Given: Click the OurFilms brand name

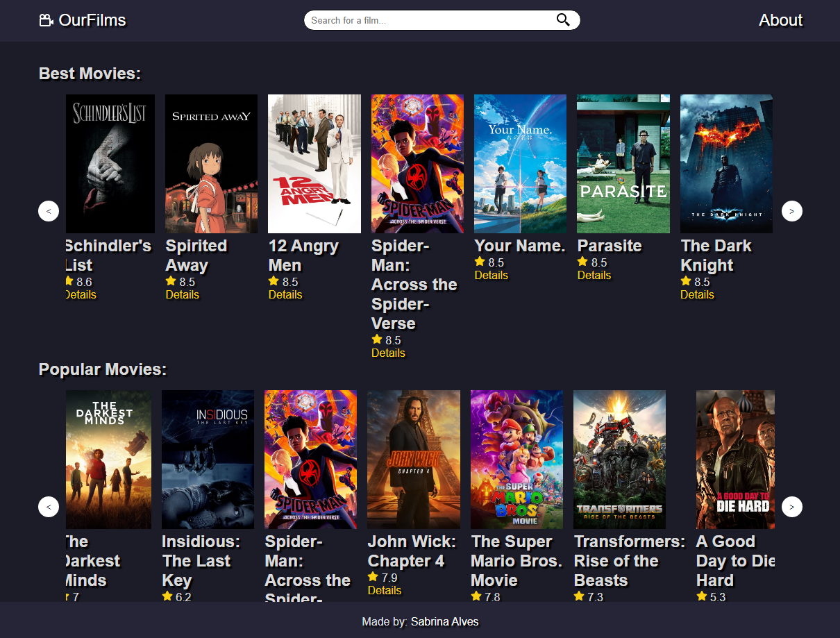Looking at the screenshot, I should tap(90, 20).
